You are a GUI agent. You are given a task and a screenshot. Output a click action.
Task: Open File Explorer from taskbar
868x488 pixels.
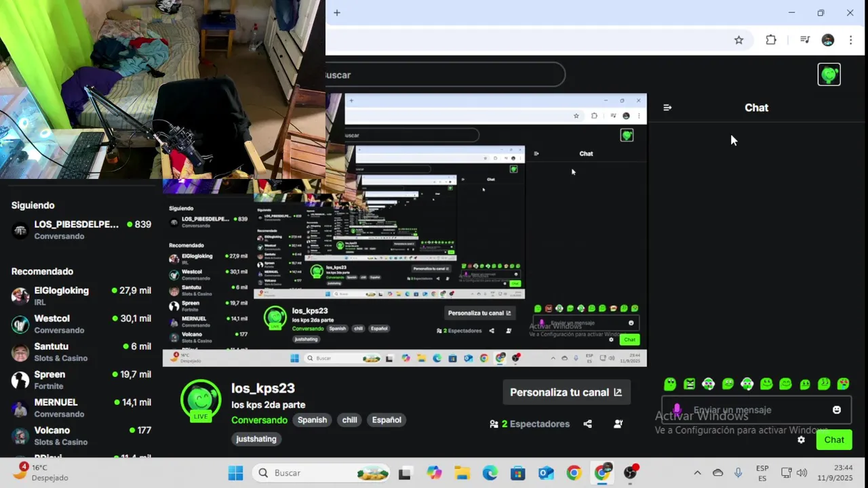coord(462,473)
